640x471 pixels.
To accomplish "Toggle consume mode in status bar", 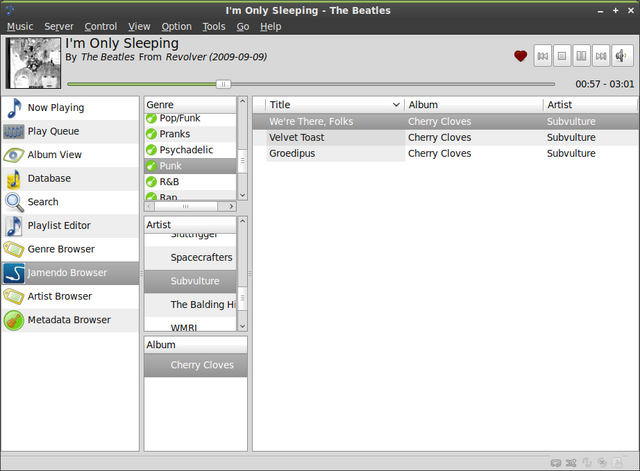I will 602,462.
